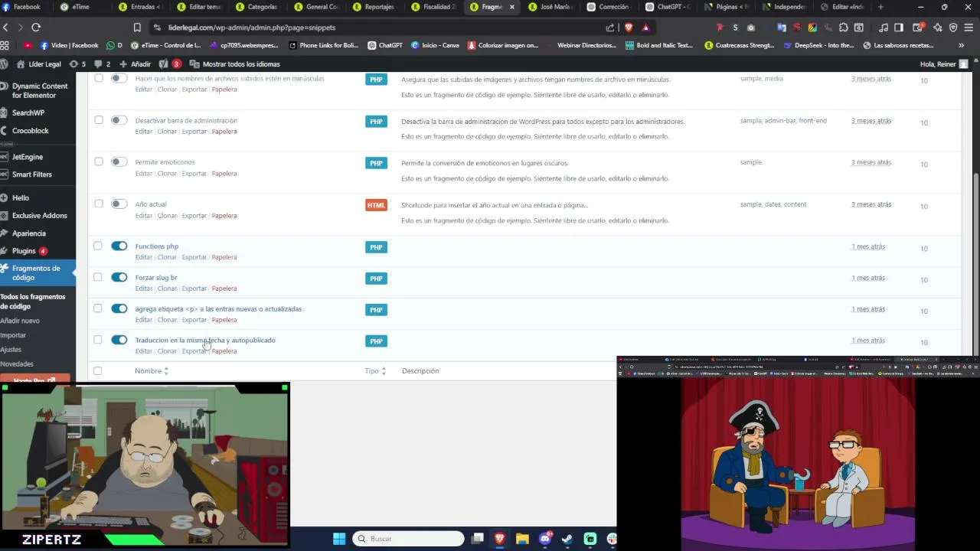The image size is (980, 551).
Task: Activate the Año actual snippet switch
Action: (119, 204)
